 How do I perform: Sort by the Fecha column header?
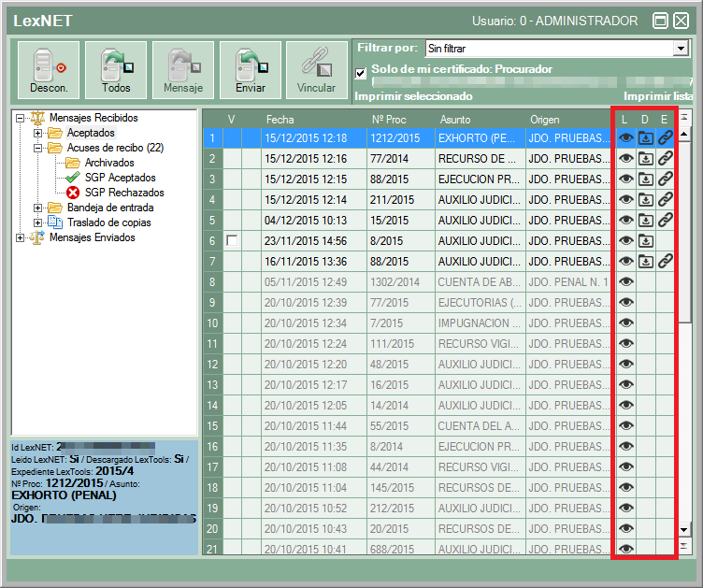point(280,120)
